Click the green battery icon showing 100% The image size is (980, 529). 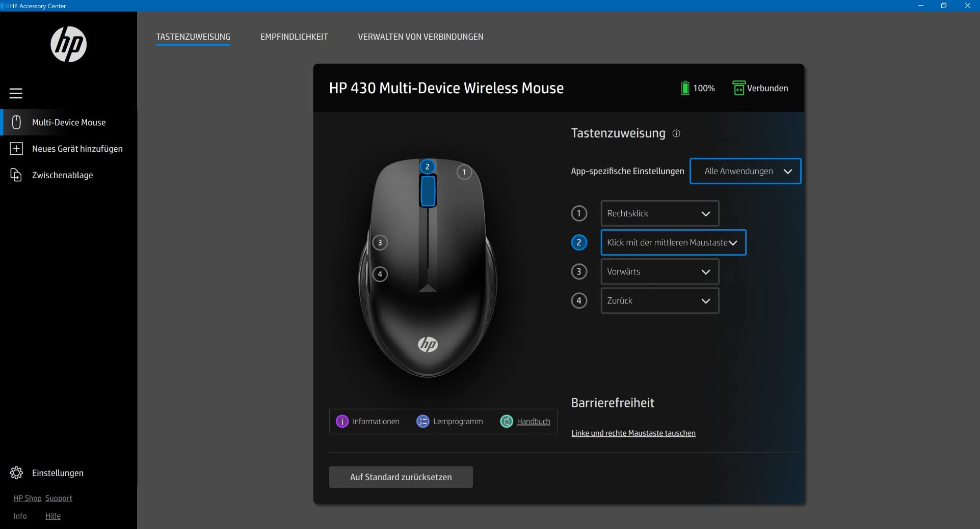pyautogui.click(x=685, y=88)
